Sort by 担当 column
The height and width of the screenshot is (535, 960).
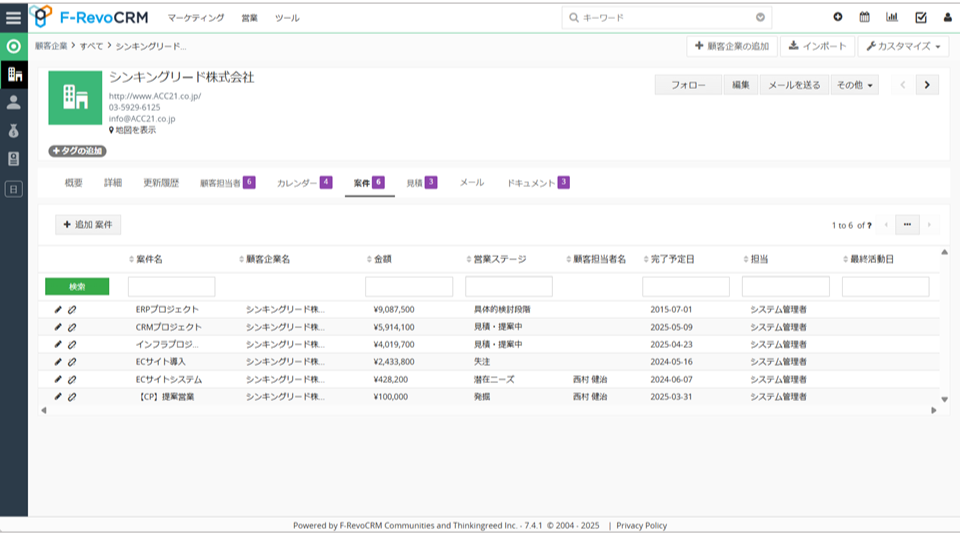(x=756, y=260)
